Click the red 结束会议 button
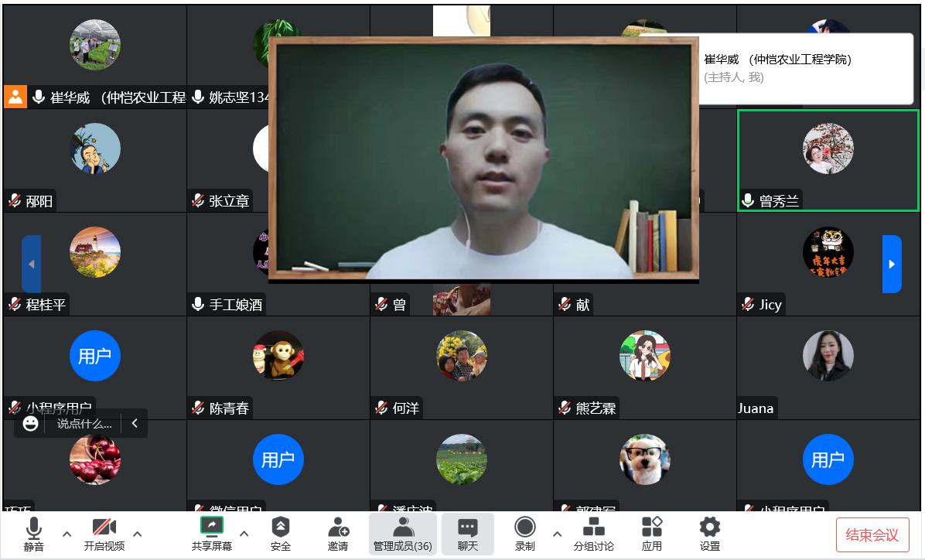 pos(872,534)
